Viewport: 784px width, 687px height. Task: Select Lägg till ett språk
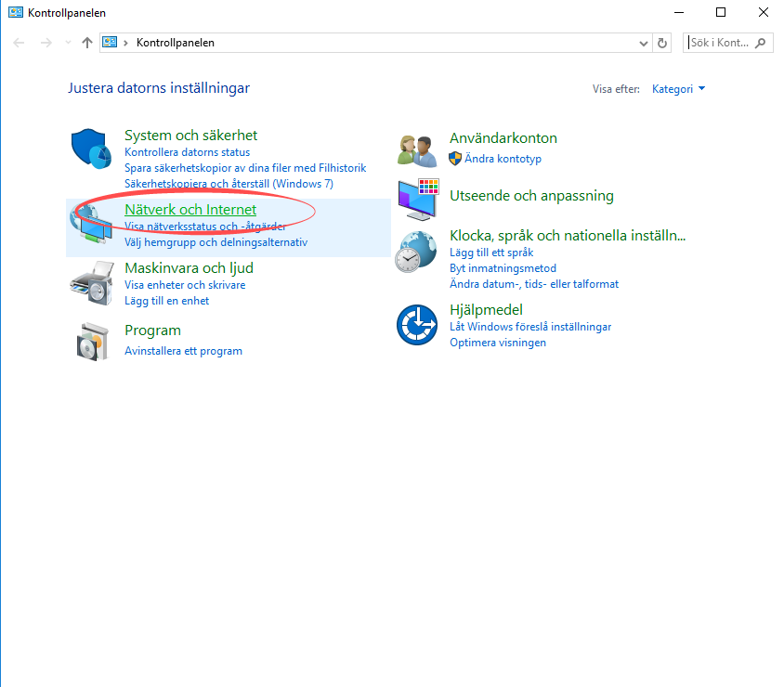point(491,253)
